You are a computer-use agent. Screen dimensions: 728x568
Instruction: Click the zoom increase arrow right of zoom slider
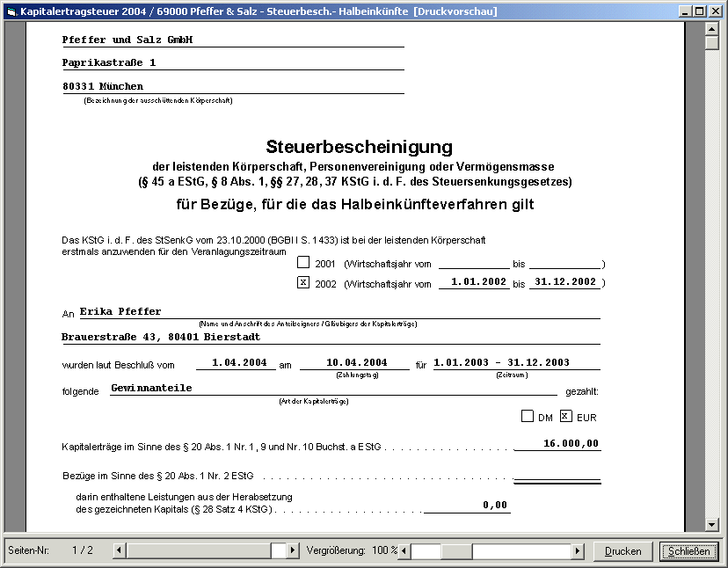577,550
